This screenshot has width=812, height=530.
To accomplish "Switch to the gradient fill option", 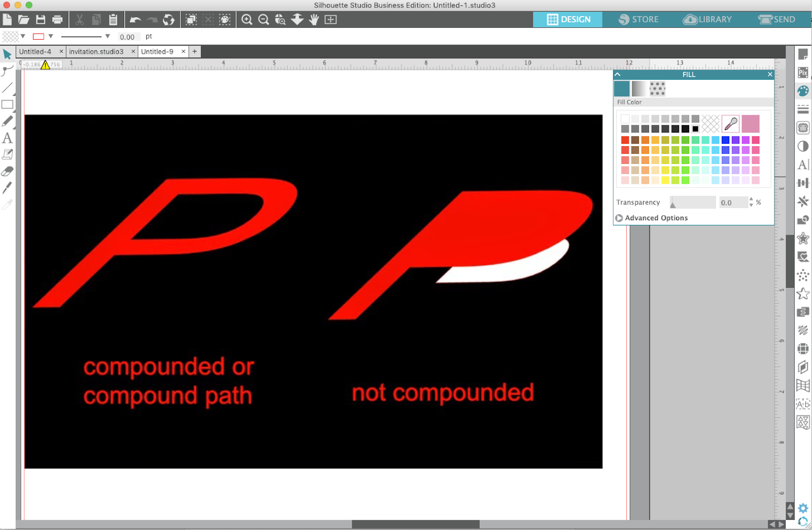I will pos(638,88).
